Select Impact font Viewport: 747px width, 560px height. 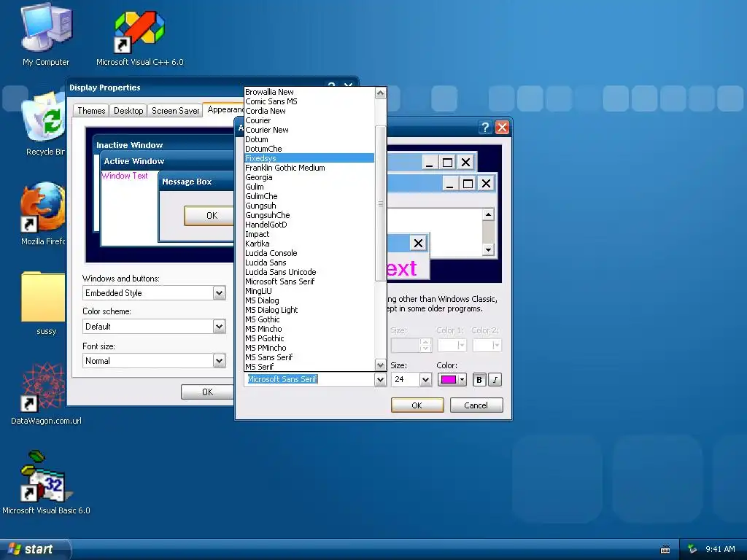[x=309, y=234]
